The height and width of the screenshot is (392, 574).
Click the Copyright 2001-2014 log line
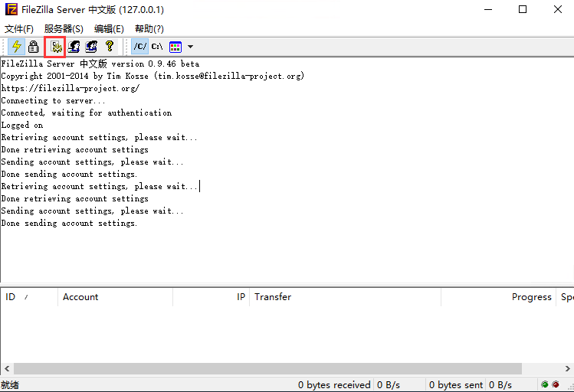coord(153,76)
